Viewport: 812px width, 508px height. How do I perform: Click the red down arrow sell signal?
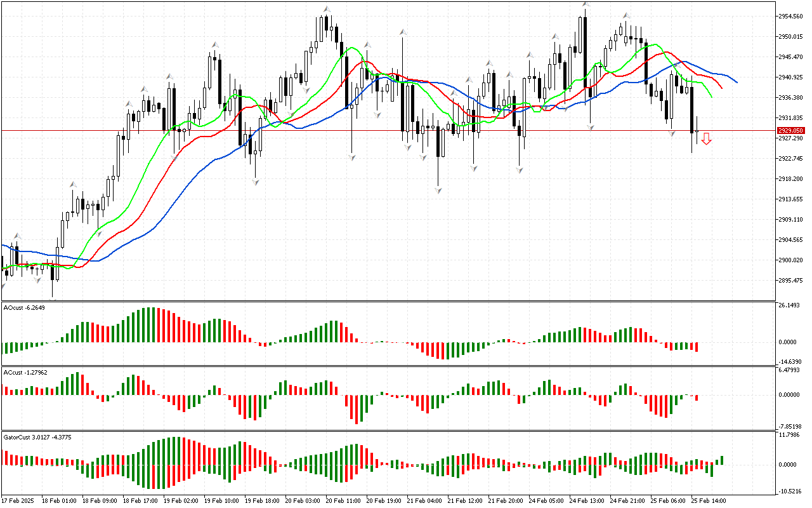coord(706,139)
